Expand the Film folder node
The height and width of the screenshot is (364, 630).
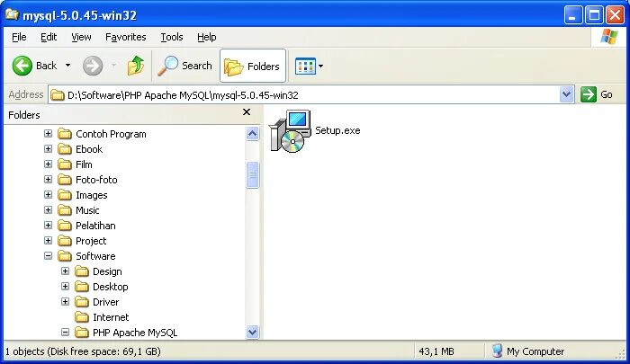[x=49, y=164]
